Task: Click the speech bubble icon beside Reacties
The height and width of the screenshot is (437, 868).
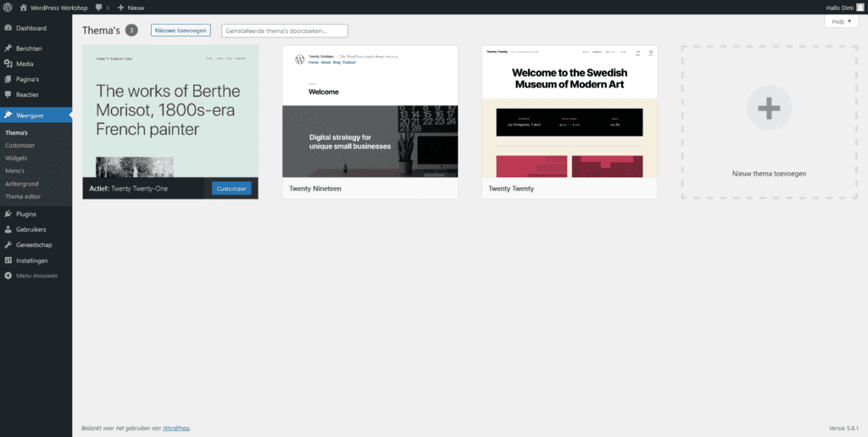Action: tap(8, 95)
